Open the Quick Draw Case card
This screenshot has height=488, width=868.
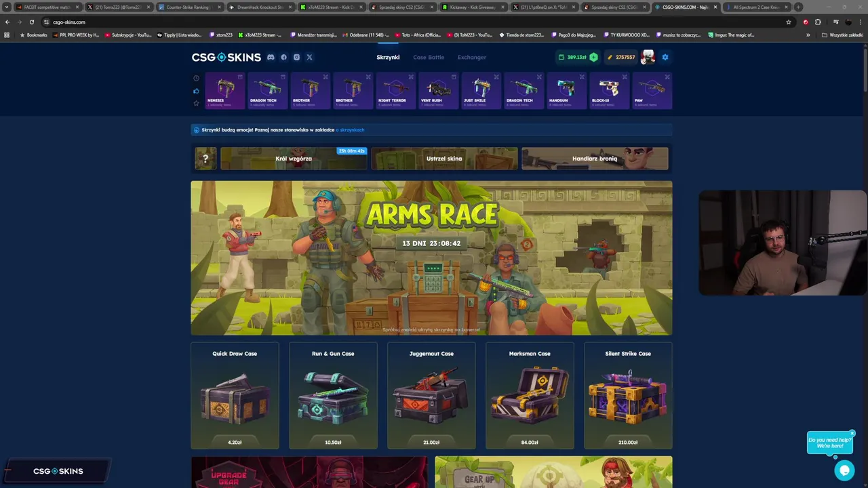235,396
